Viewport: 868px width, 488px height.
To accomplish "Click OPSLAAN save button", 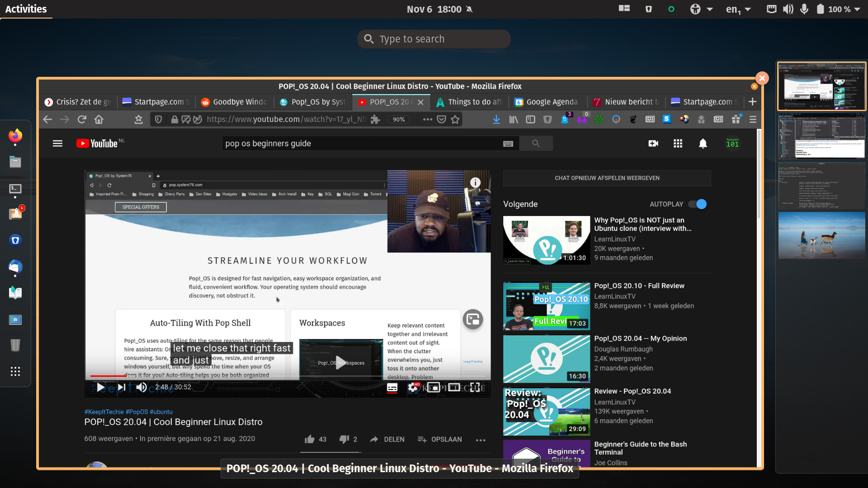I will click(439, 439).
